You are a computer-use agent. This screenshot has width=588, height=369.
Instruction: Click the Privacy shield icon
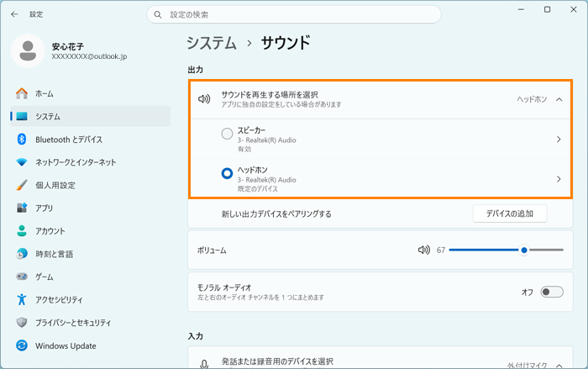22,323
